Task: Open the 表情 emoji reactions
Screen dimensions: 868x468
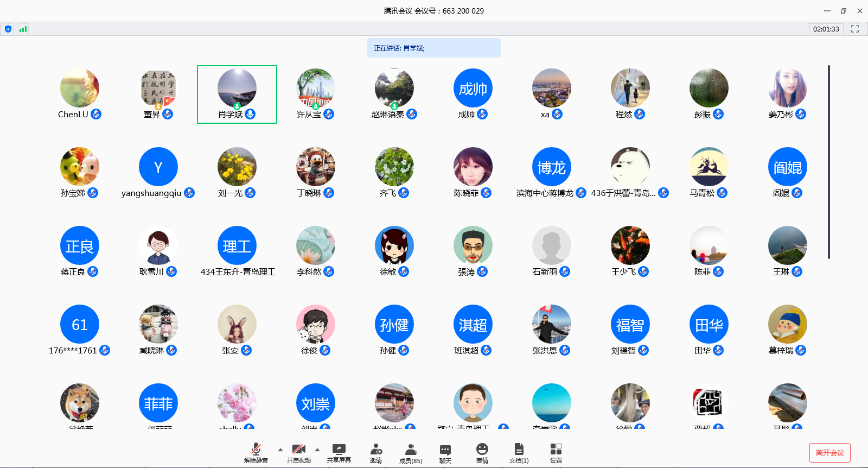Action: point(482,453)
